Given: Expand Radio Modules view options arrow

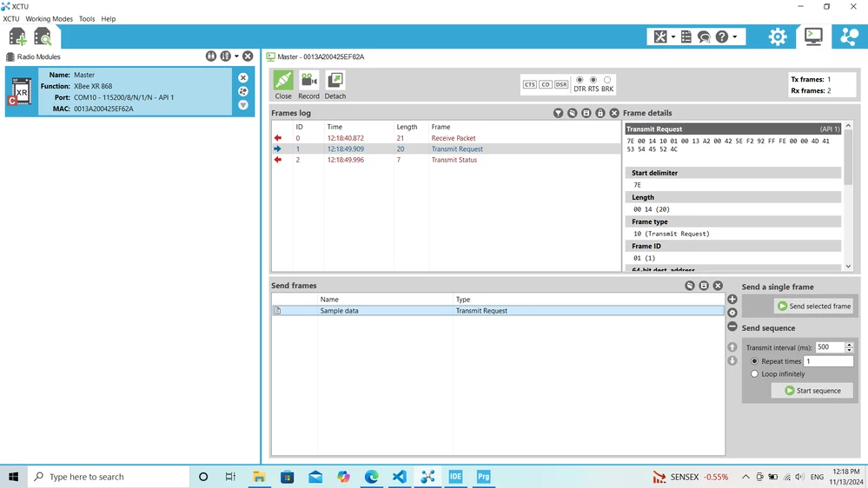Looking at the screenshot, I should tap(236, 56).
